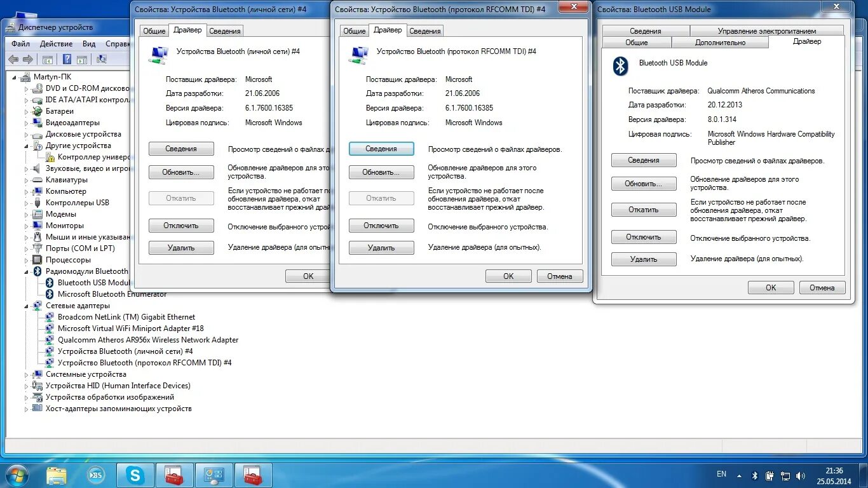The width and height of the screenshot is (868, 488).
Task: Open Skype from the taskbar
Action: coord(135,475)
